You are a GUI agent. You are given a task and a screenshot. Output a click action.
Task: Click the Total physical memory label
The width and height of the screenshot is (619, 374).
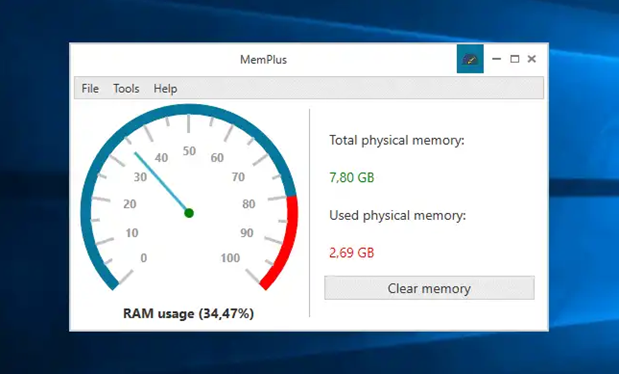click(x=397, y=140)
